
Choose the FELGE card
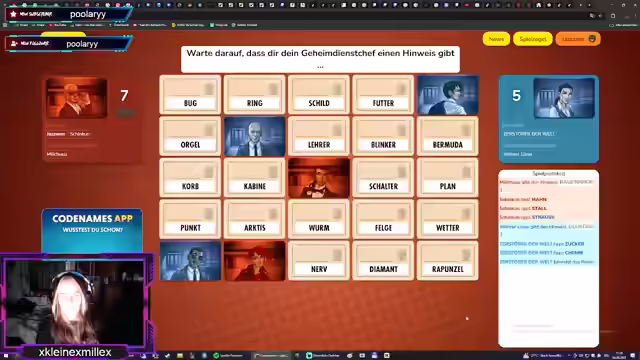(x=383, y=220)
